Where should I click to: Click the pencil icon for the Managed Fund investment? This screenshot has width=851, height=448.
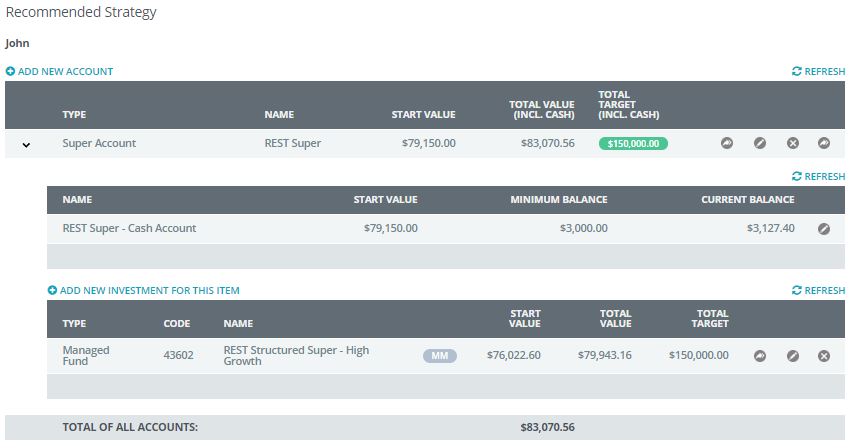click(x=793, y=355)
